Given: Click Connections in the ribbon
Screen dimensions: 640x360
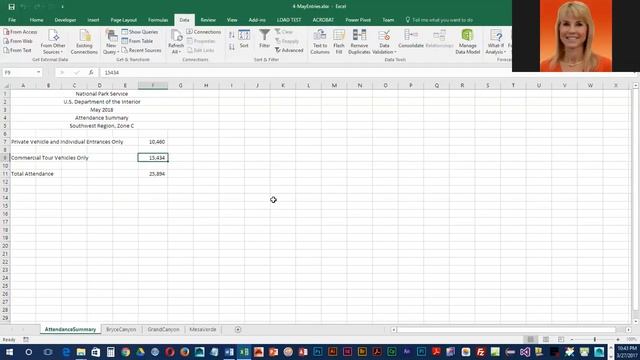Looking at the screenshot, I should 204,32.
